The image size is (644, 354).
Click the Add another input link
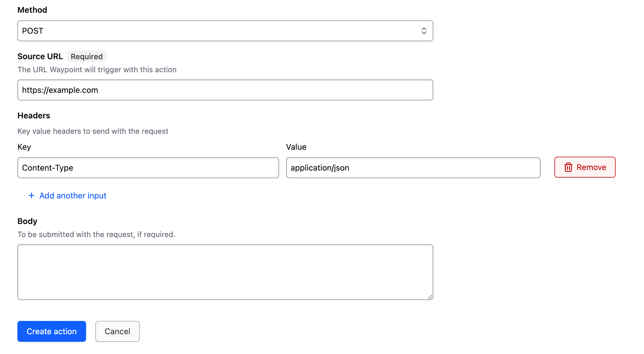(x=73, y=196)
